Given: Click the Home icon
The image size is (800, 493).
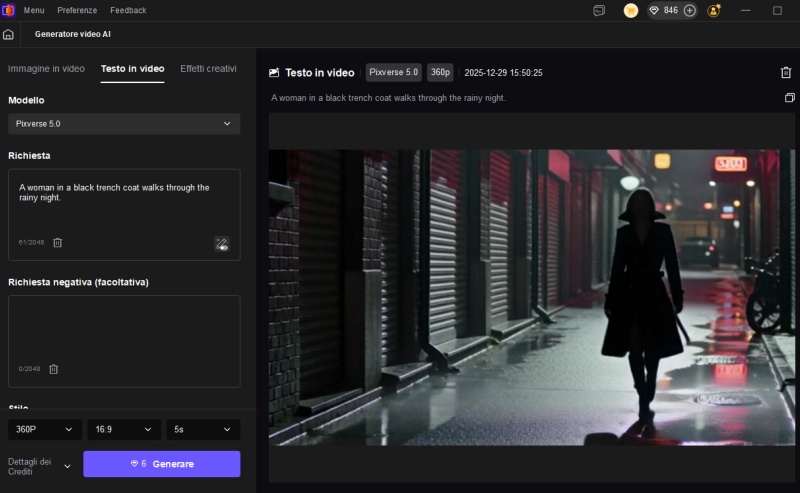Looking at the screenshot, I should pyautogui.click(x=9, y=34).
